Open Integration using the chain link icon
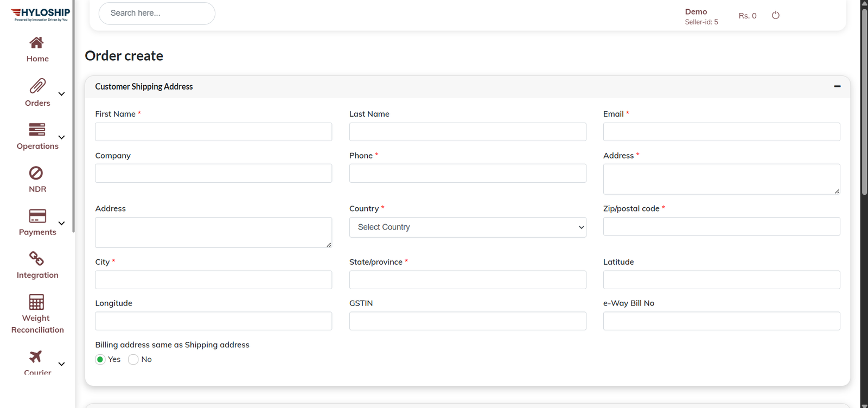 point(36,259)
